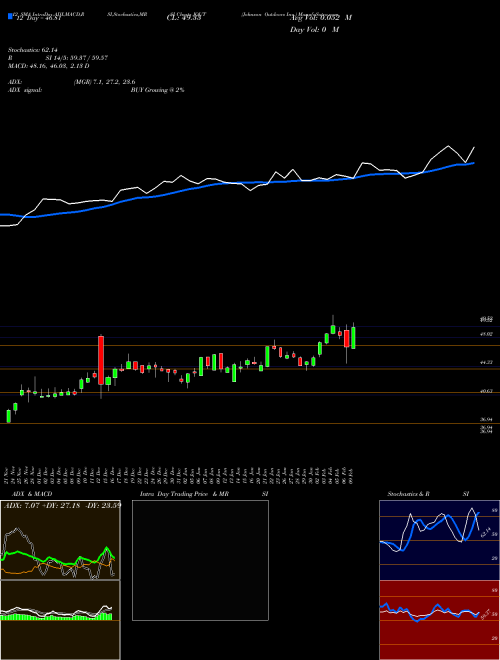500x660 pixels.
Task: Open the red RSI chart panel
Action: [x=439, y=620]
